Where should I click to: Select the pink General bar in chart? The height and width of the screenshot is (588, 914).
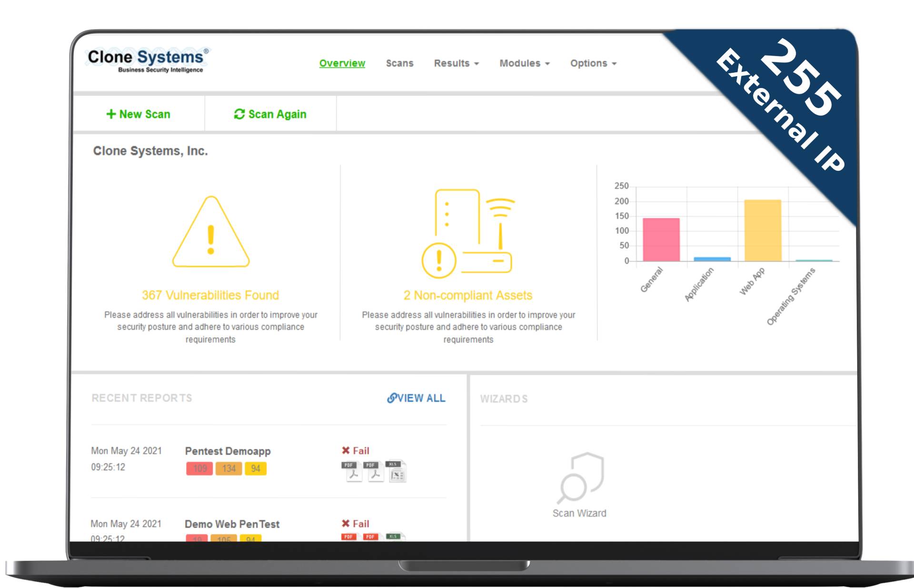[x=661, y=239]
